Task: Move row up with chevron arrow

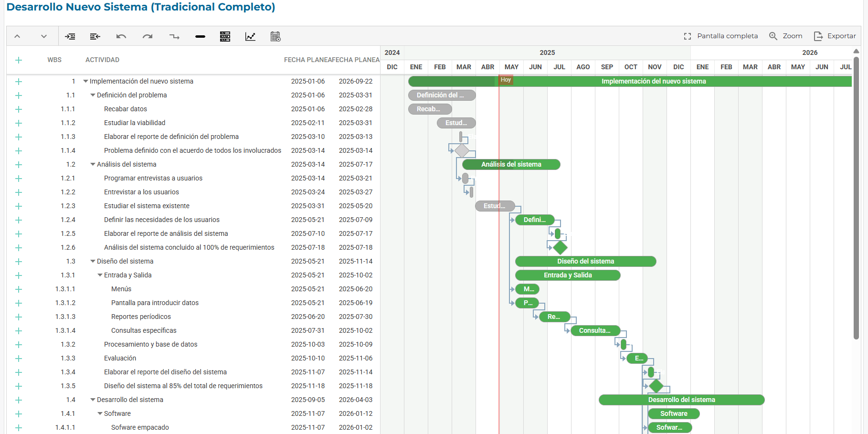Action: pyautogui.click(x=17, y=36)
